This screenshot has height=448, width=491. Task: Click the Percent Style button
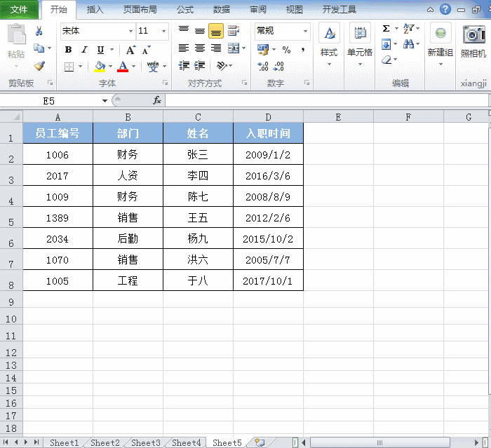(286, 50)
